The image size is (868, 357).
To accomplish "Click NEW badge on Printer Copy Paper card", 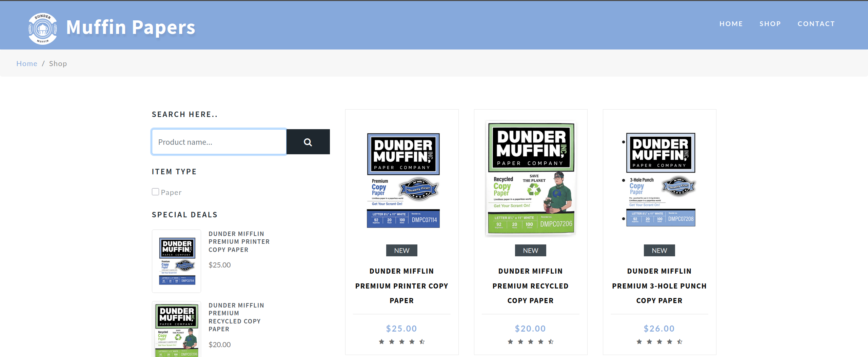I will 402,251.
